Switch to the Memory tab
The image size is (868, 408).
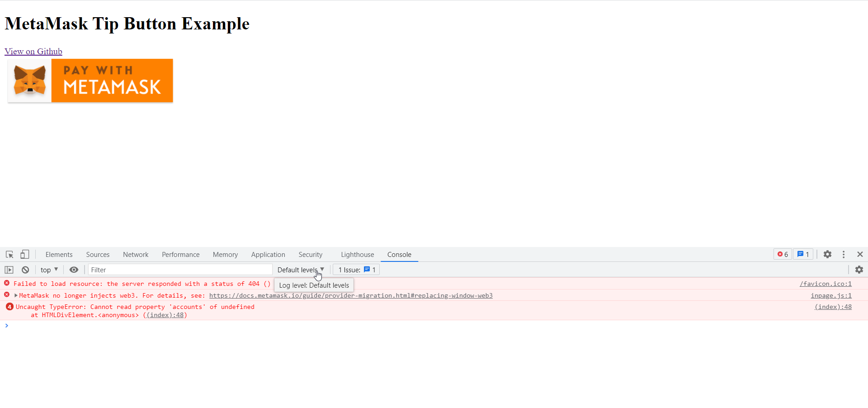coord(225,255)
